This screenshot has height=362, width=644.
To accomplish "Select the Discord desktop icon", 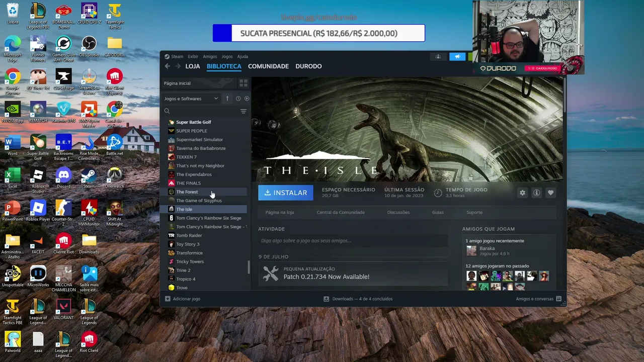I will 63,178.
